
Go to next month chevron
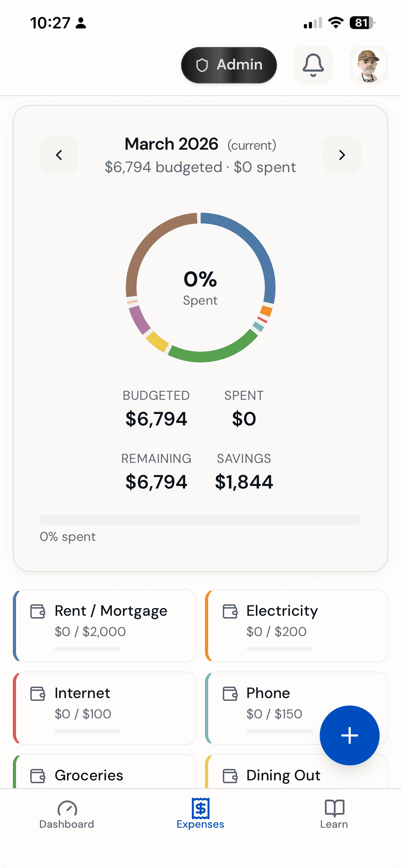click(342, 155)
